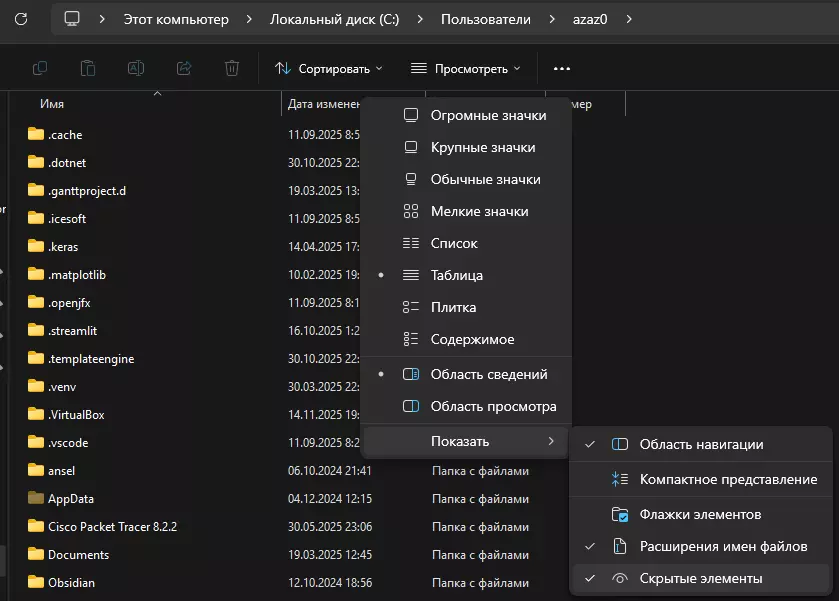Screen dimensions: 839x601
Task: Click the refresh icon in address bar
Action: (x=20, y=19)
